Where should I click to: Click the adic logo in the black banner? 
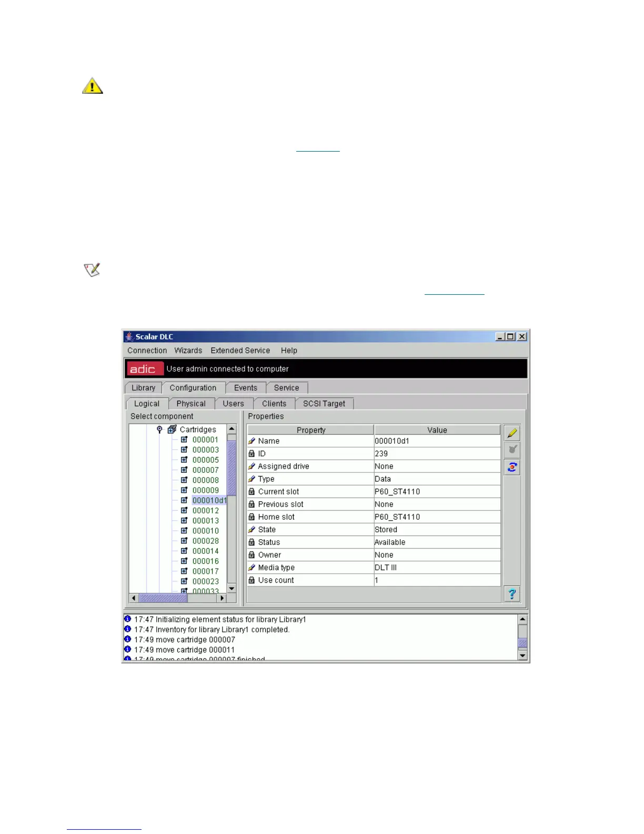click(x=145, y=369)
